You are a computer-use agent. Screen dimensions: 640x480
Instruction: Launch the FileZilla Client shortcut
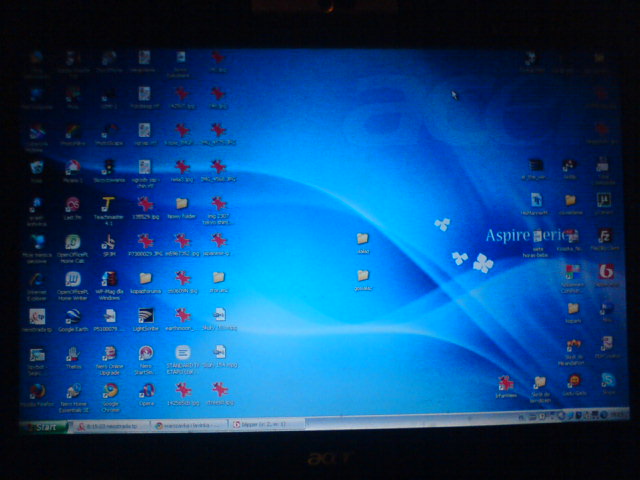[604, 236]
